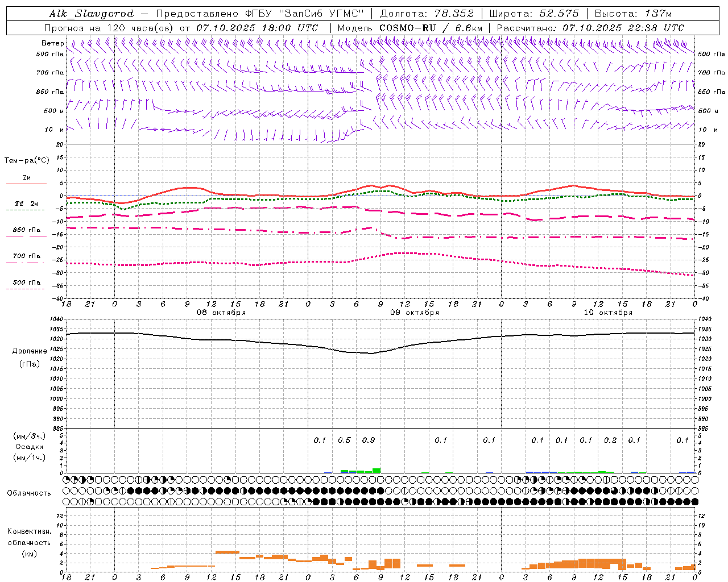Click the "Тем-ра(°C)" temperature panel label
Image resolution: width=728 pixels, height=582 pixels.
click(x=27, y=161)
